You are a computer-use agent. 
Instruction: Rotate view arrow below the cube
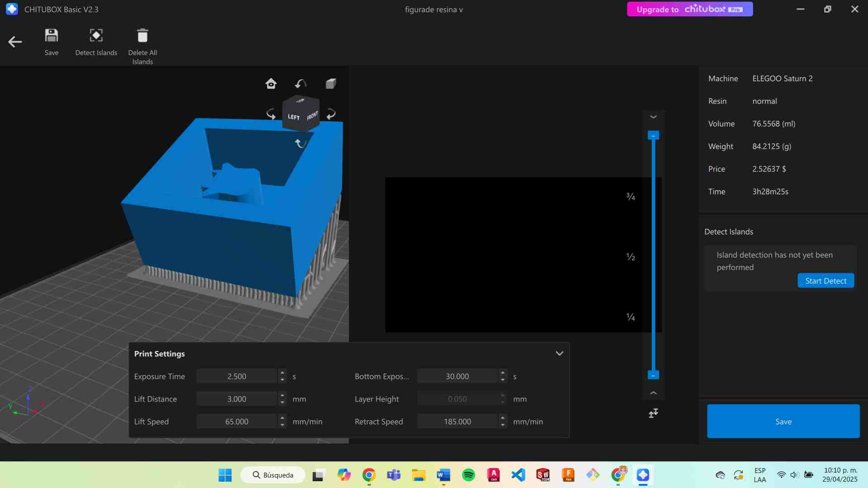pos(300,144)
